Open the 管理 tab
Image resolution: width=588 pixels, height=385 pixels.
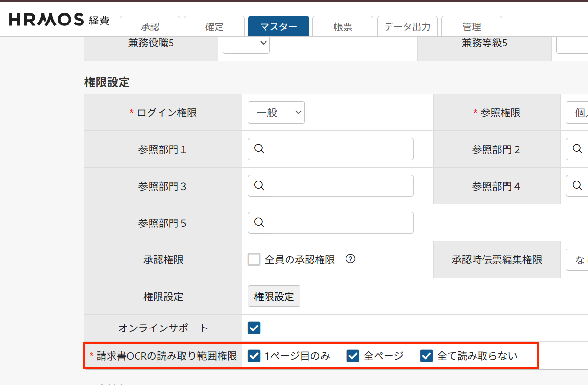click(472, 27)
